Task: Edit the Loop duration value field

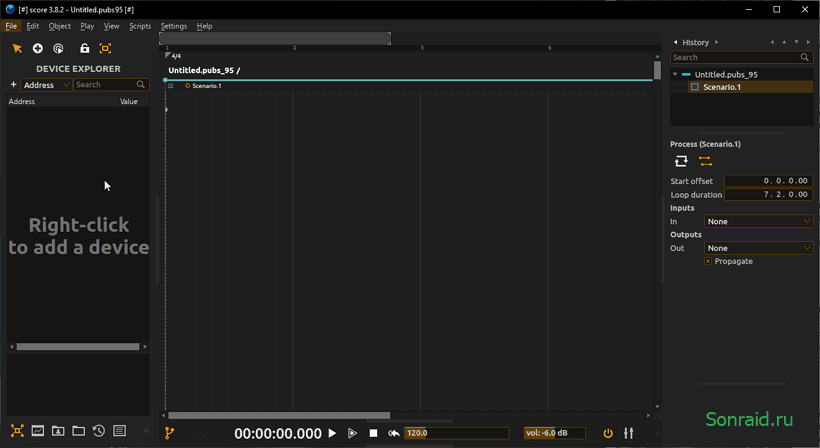Action: (768, 194)
